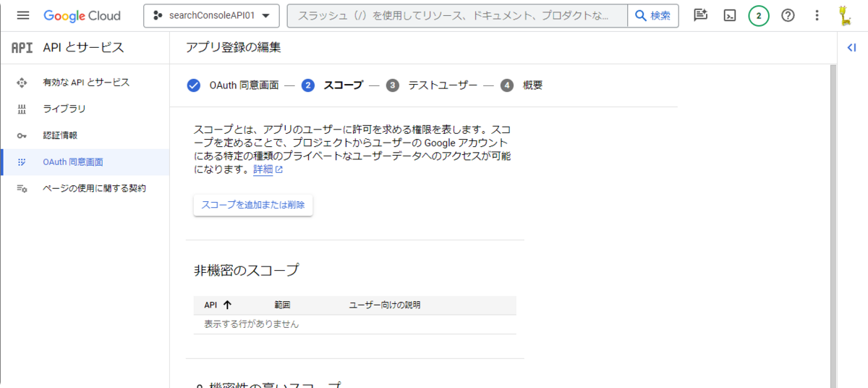868x388 pixels.
Task: Click the API とサービス header
Action: coord(84,48)
